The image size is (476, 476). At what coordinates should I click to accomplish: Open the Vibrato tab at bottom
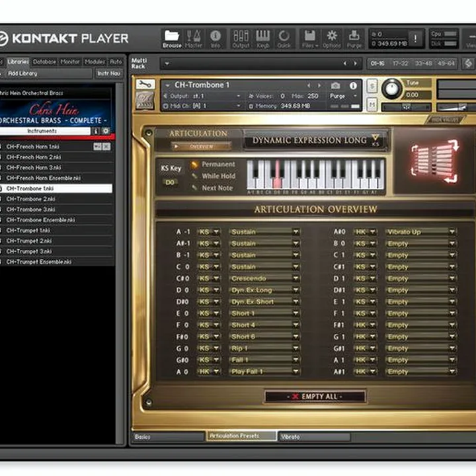pos(315,437)
